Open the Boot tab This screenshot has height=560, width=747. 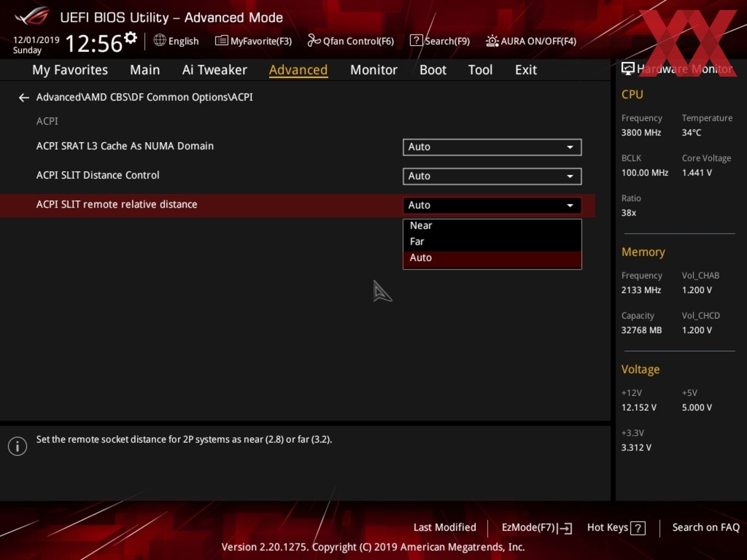[433, 70]
